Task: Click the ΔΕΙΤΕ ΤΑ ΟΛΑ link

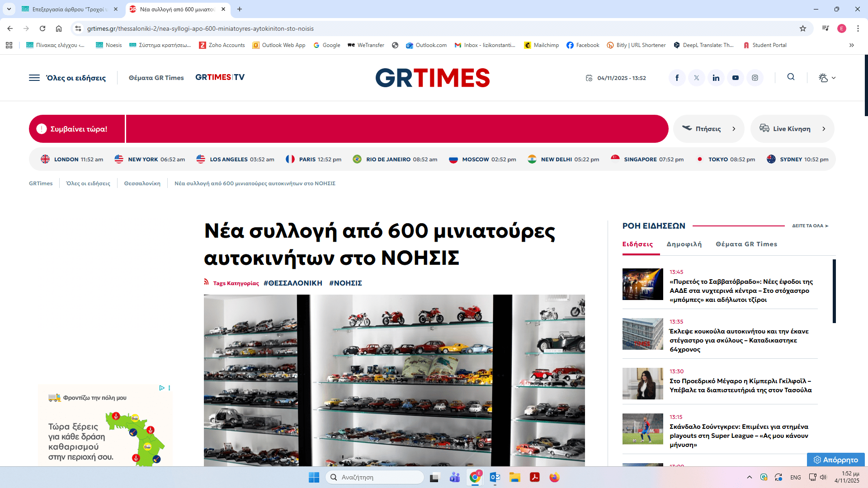Action: point(810,225)
